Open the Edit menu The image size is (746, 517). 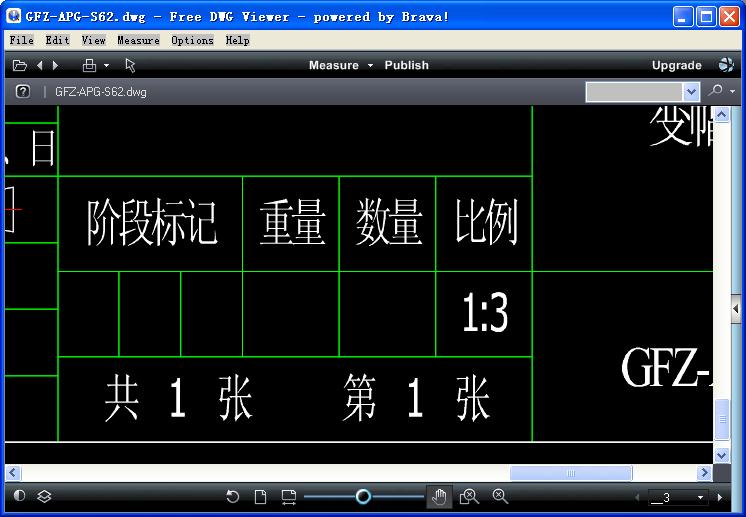[x=58, y=40]
